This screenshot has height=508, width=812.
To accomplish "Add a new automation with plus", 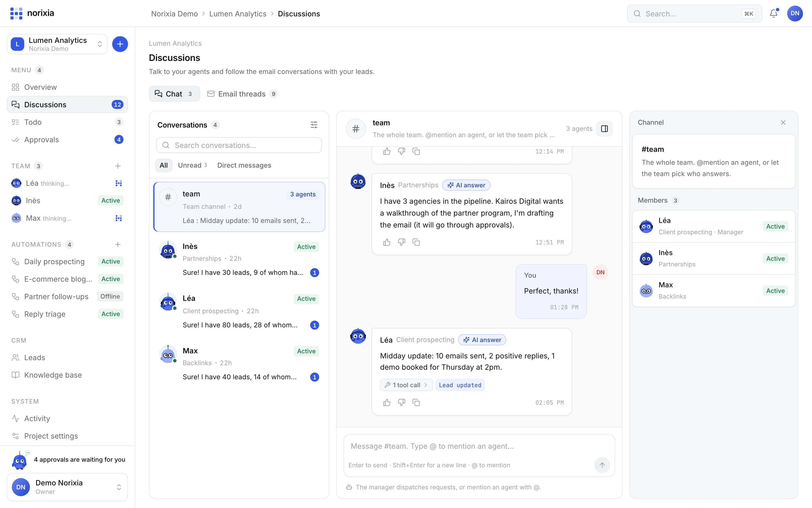I will [x=118, y=244].
